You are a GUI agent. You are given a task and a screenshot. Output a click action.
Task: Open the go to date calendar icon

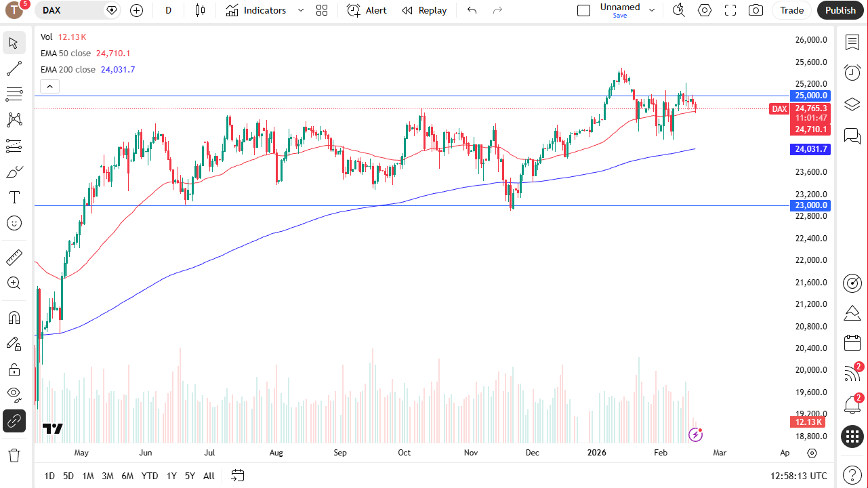237,476
